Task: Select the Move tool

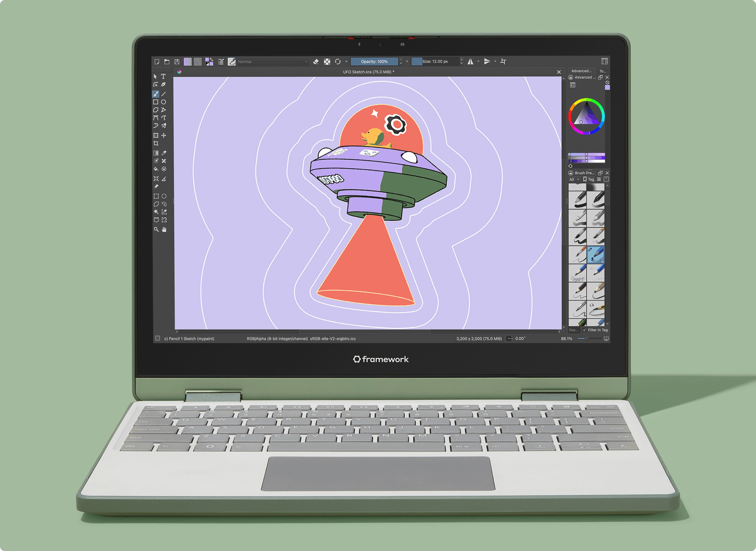Action: point(164,135)
